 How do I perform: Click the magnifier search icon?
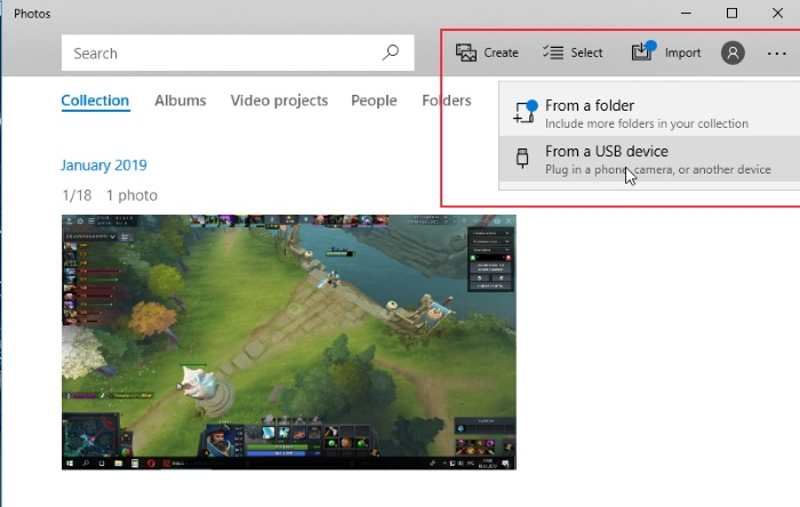(x=391, y=53)
